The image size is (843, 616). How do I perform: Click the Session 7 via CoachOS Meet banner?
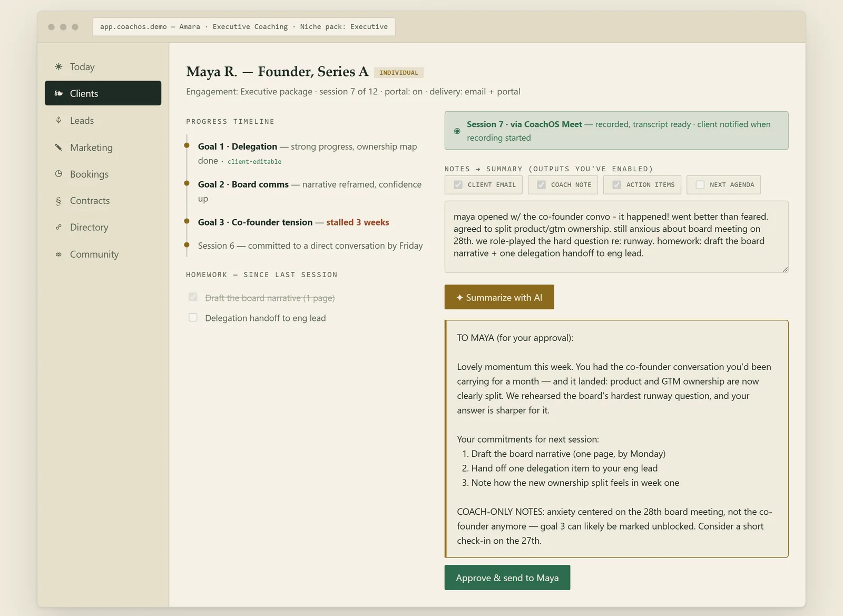point(616,131)
